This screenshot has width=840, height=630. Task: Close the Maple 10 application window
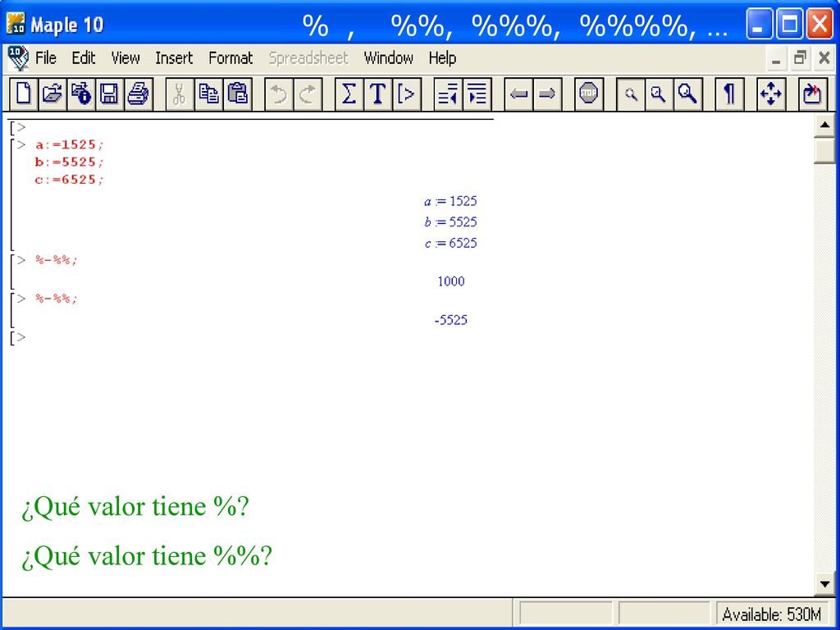[x=819, y=24]
